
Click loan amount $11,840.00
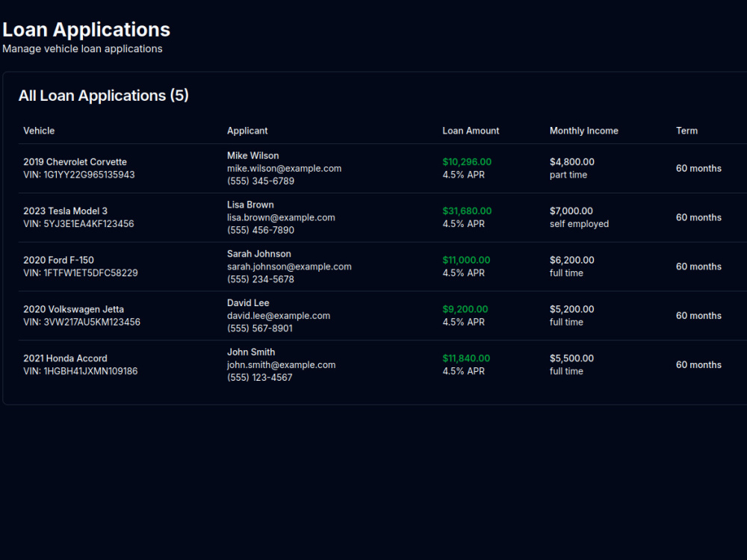click(x=466, y=358)
